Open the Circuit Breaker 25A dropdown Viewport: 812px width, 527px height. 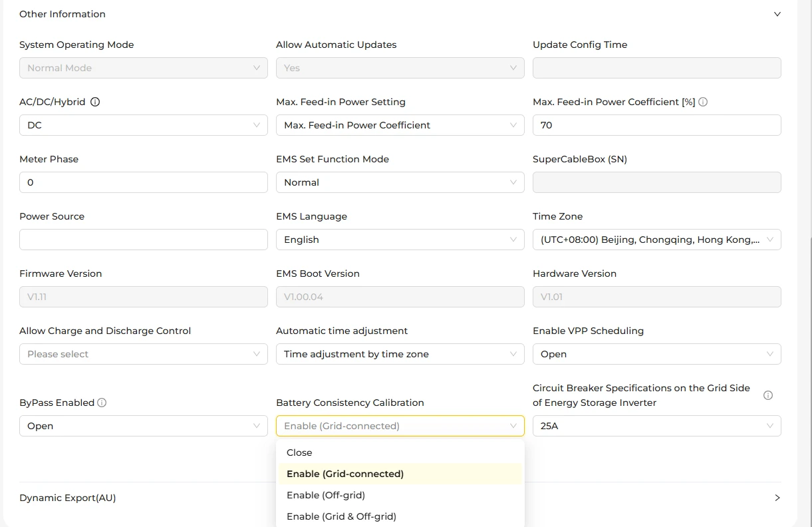click(x=657, y=426)
